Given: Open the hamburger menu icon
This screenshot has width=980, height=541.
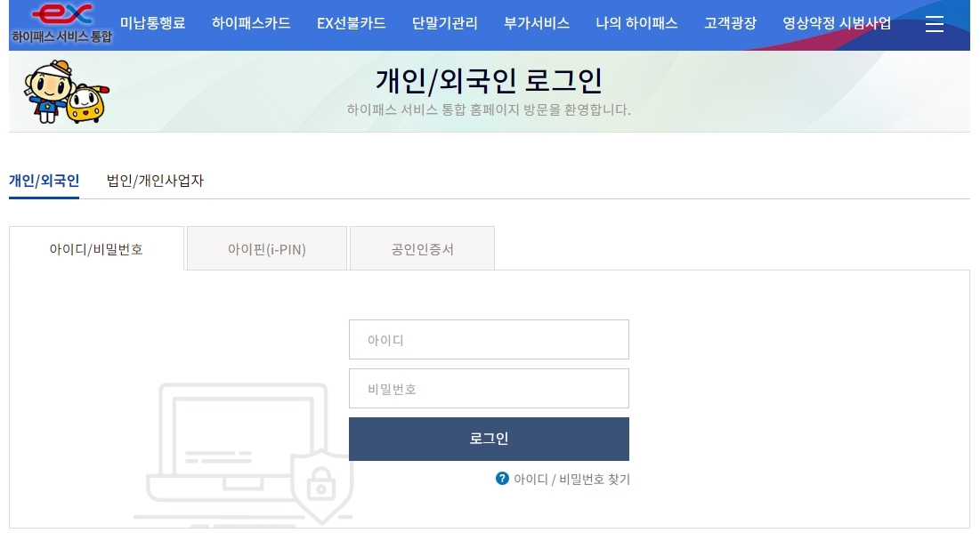Looking at the screenshot, I should coord(934,24).
